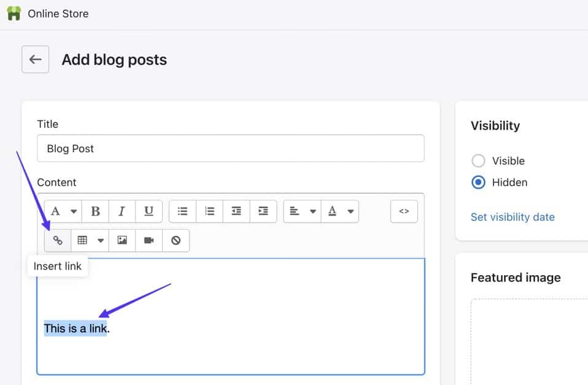
Task: Click the Clear formatting icon
Action: 176,241
